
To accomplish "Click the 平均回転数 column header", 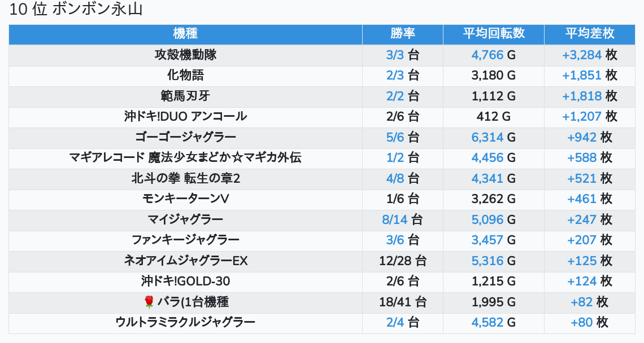I will [494, 34].
